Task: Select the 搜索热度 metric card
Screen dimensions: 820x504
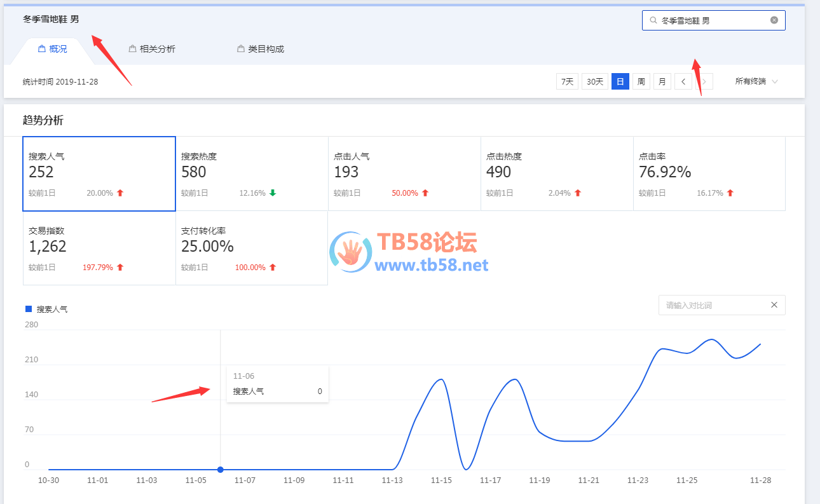Action: pyautogui.click(x=252, y=174)
